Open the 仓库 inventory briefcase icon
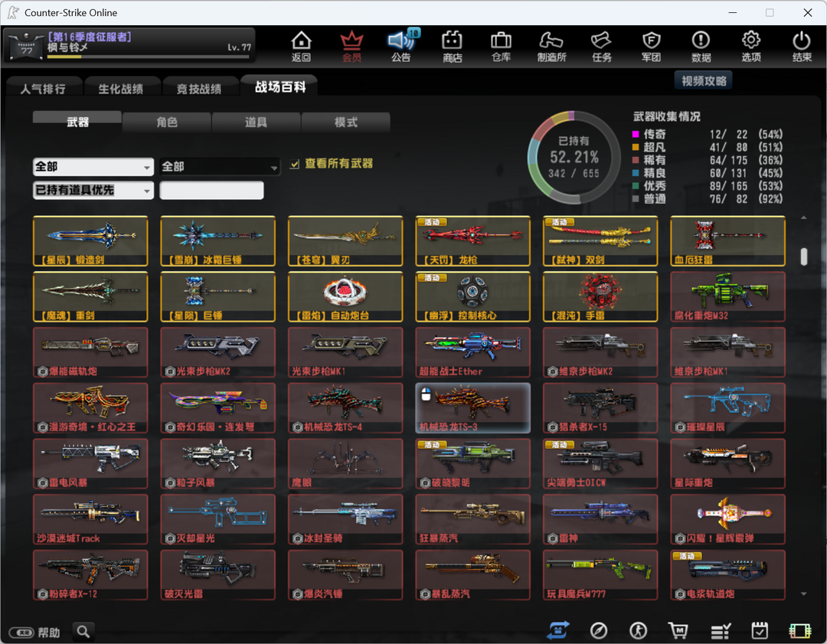Image resolution: width=827 pixels, height=644 pixels. click(x=501, y=46)
